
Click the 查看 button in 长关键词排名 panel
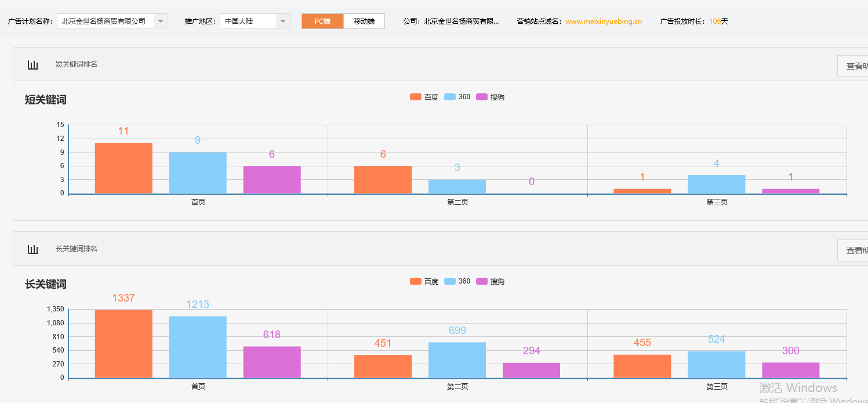[853, 250]
